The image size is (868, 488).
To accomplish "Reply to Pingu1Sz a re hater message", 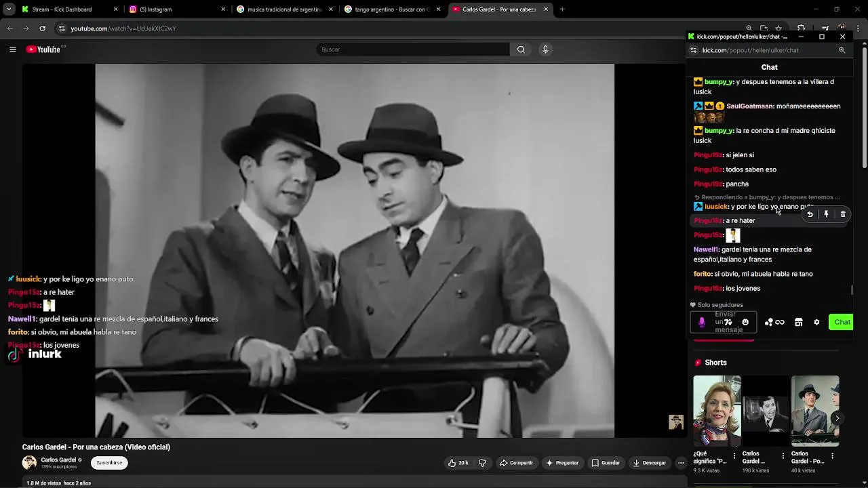I will 810,214.
